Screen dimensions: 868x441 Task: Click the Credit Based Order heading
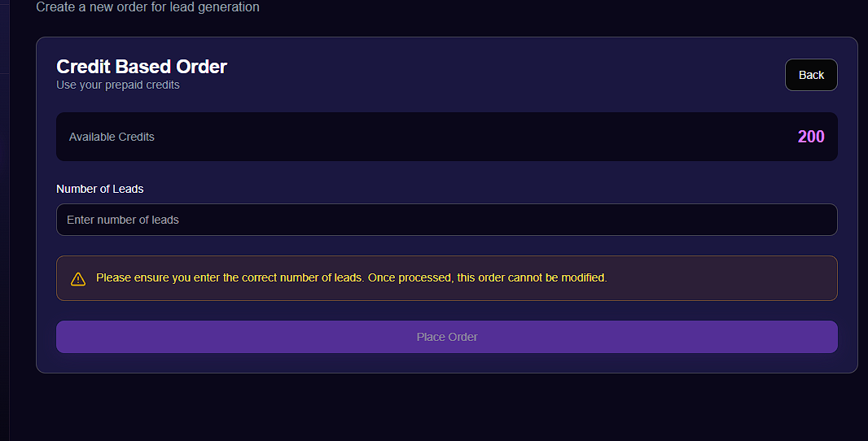coord(142,67)
